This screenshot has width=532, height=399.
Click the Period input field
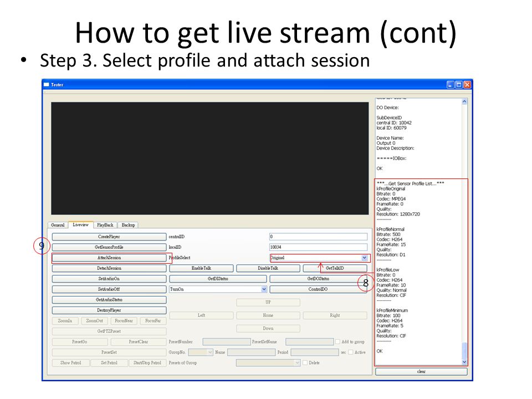[315, 352]
